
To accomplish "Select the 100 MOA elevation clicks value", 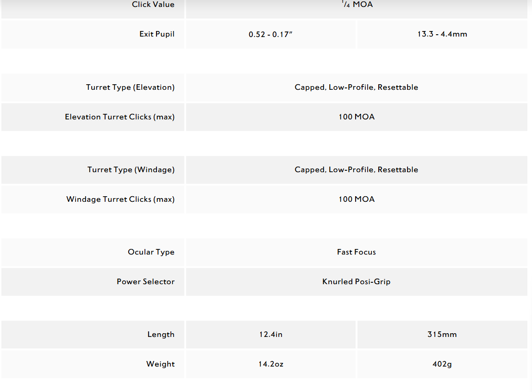I will click(x=356, y=117).
